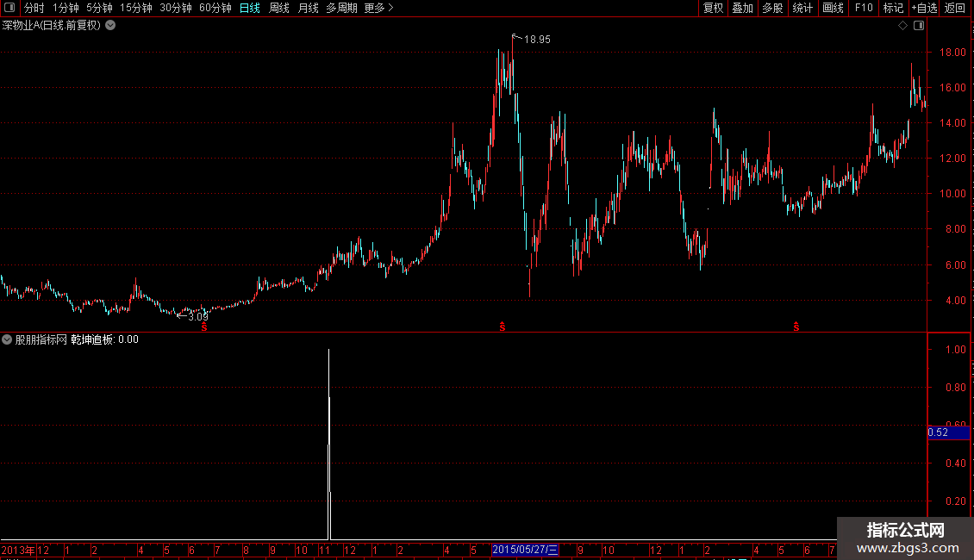Image resolution: width=974 pixels, height=560 pixels.
Task: Switch to 周线 weekly chart
Action: [x=279, y=8]
